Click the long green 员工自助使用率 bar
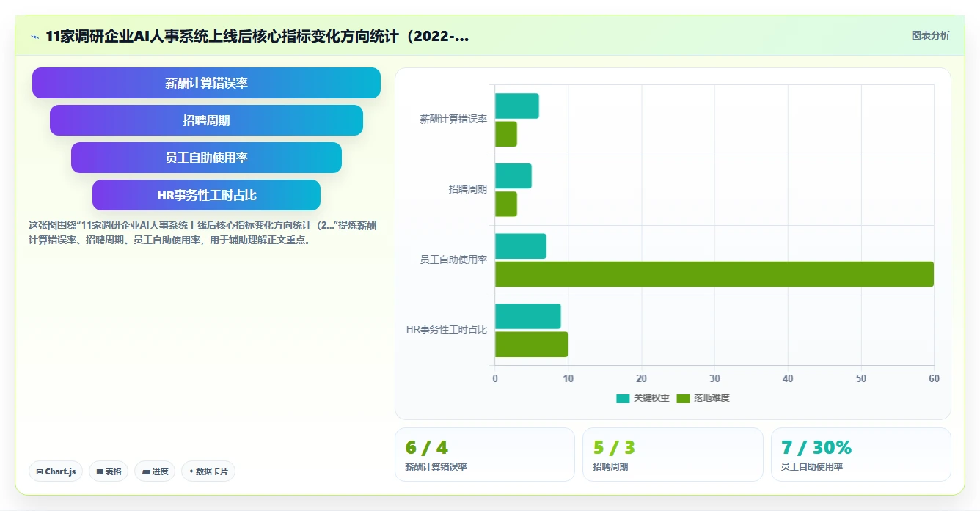Image resolution: width=980 pixels, height=511 pixels. pyautogui.click(x=714, y=274)
